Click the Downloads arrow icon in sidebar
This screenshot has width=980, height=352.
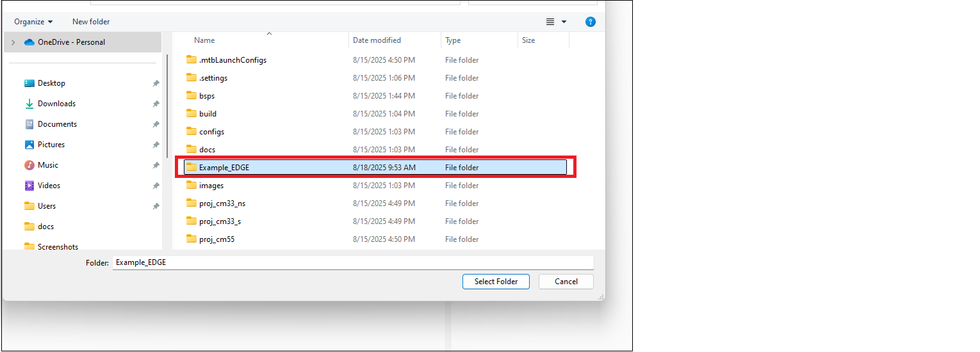point(29,104)
